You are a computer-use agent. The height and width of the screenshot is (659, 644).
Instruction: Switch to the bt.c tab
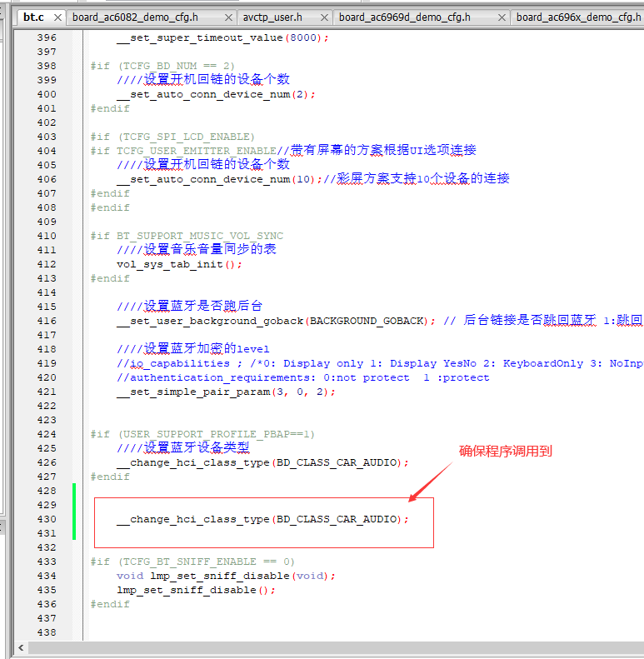click(33, 17)
